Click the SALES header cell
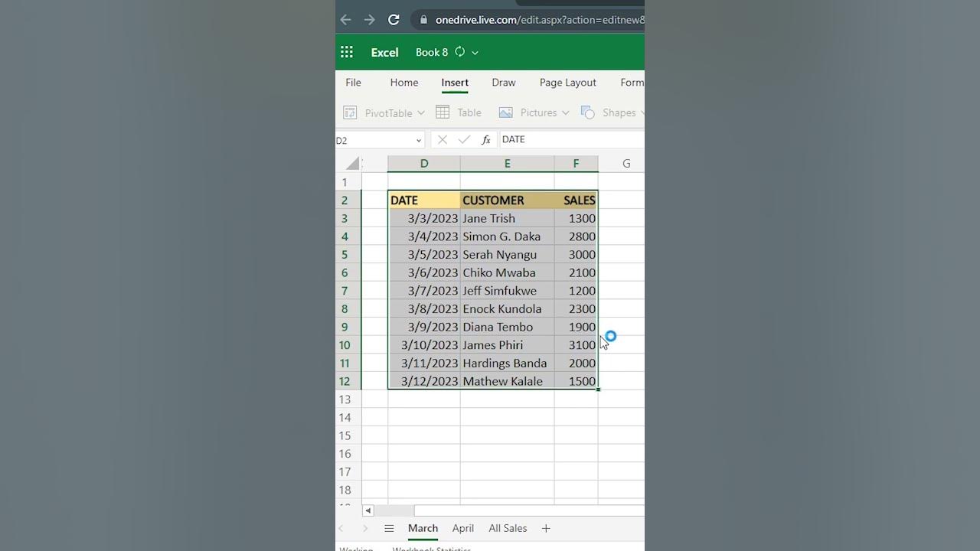The height and width of the screenshot is (551, 980). point(576,201)
